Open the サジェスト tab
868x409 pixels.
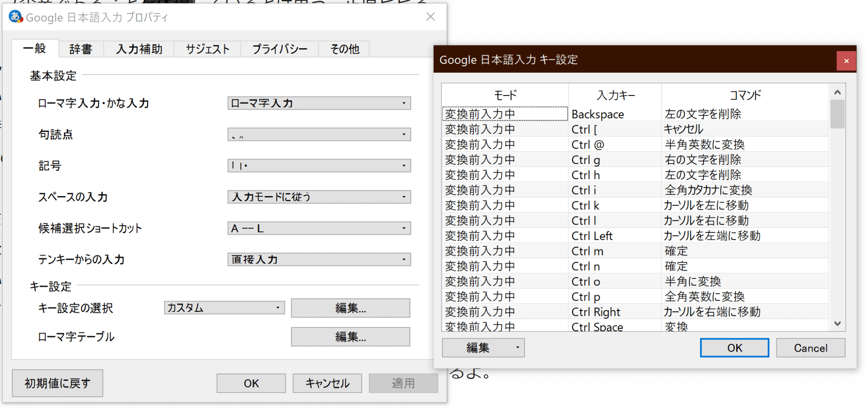pyautogui.click(x=208, y=49)
